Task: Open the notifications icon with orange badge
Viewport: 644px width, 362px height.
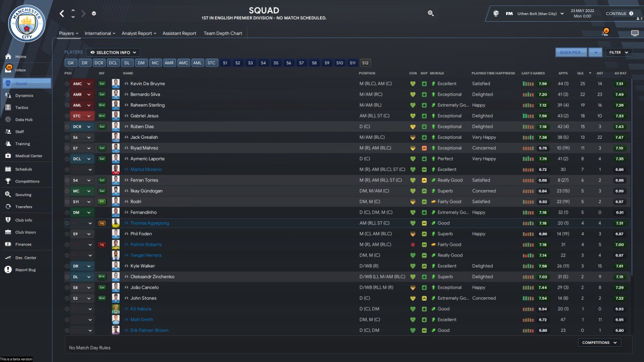Action: (x=605, y=32)
